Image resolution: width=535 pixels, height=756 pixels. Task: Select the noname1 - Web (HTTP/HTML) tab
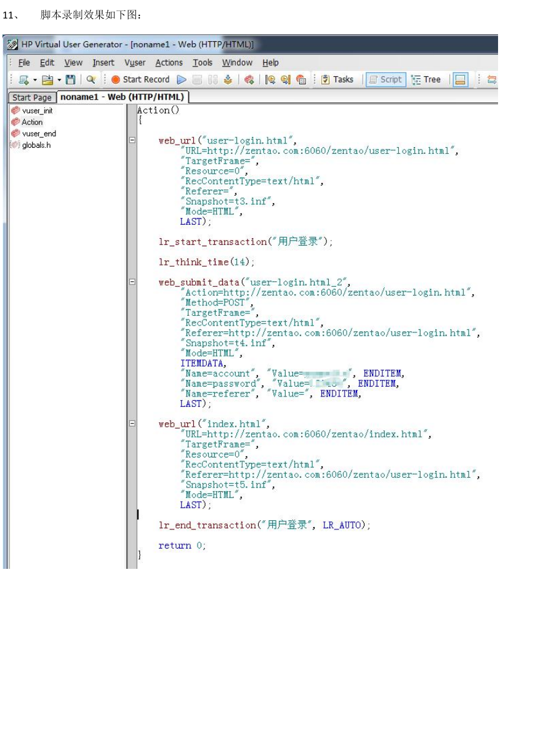(x=123, y=97)
